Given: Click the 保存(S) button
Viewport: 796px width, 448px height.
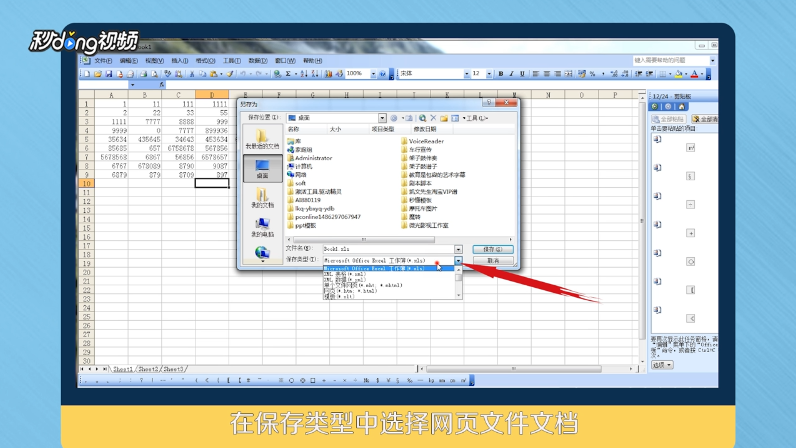Looking at the screenshot, I should [492, 249].
